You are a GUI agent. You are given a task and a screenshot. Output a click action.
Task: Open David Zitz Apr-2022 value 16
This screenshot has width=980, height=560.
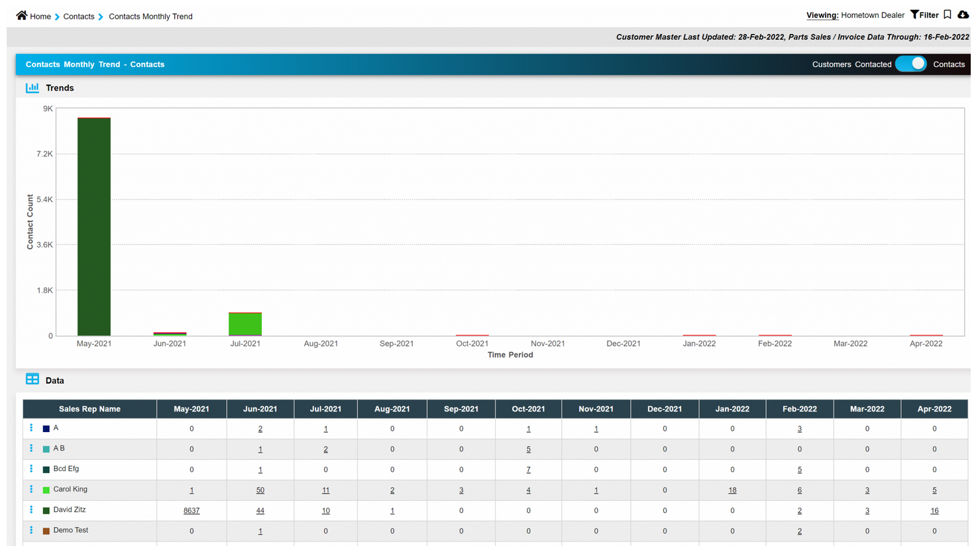coord(934,511)
